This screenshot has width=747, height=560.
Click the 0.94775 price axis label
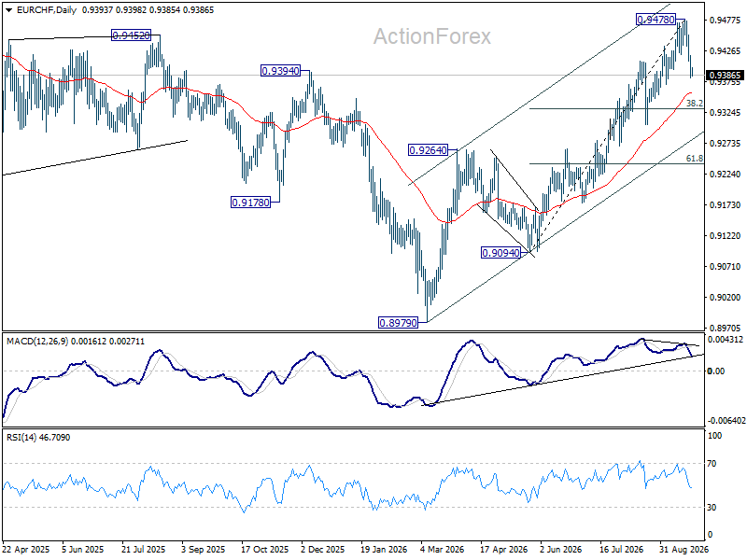(x=726, y=20)
